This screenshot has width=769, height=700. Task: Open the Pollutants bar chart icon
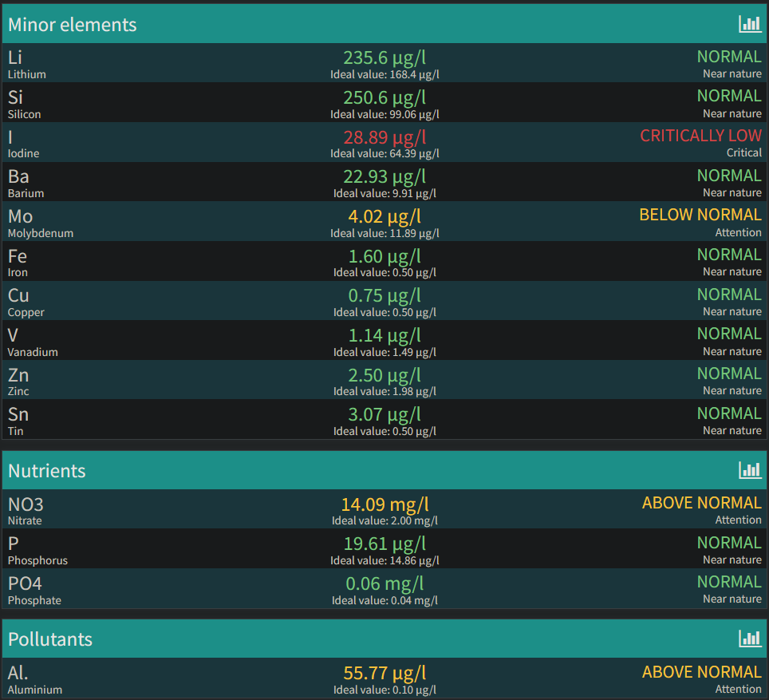[750, 639]
